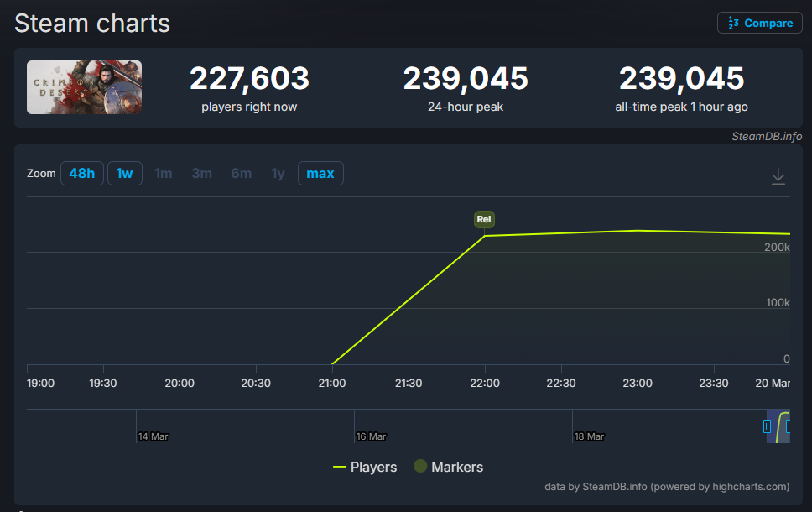Click the 'Rel' release marker on chart
This screenshot has width=812, height=512.
click(x=484, y=219)
